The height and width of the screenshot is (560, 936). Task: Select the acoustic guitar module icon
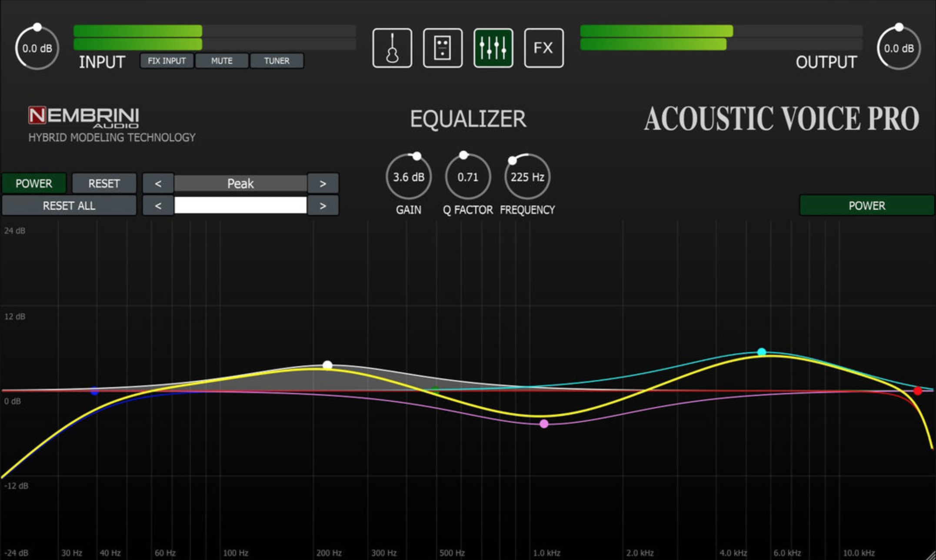[392, 48]
